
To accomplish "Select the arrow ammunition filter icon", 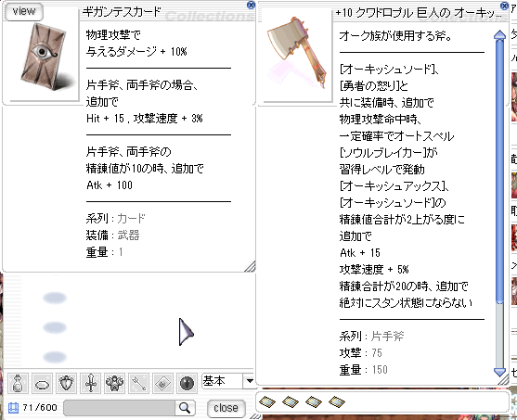I will point(139,383).
